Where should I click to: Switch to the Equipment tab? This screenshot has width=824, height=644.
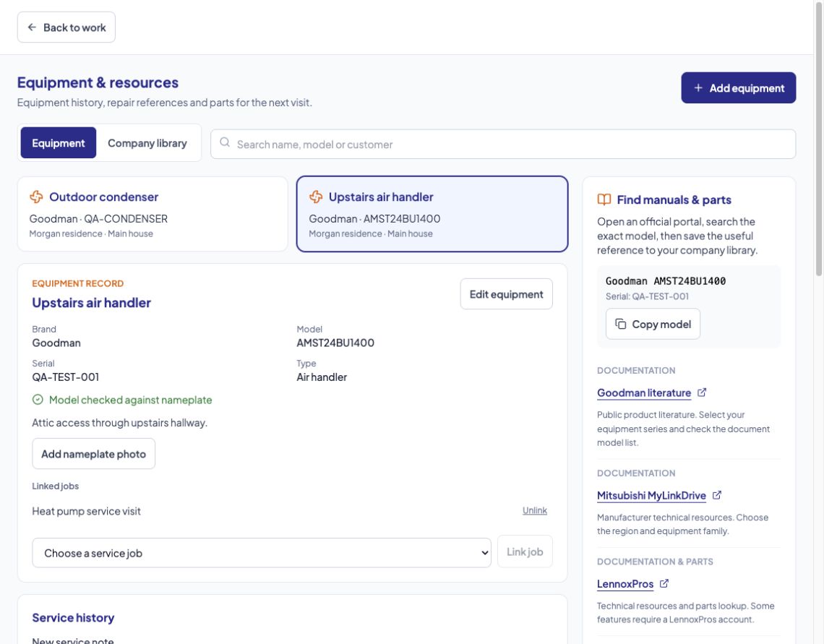click(x=59, y=143)
